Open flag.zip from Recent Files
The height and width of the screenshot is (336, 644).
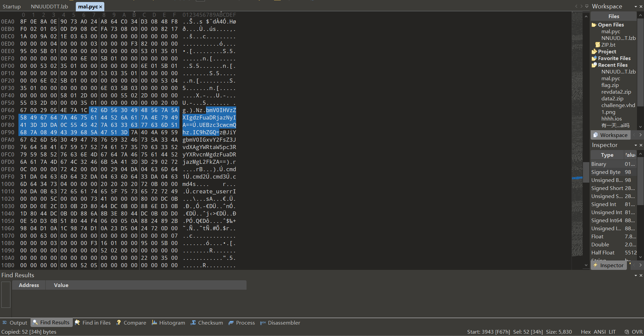(x=610, y=85)
